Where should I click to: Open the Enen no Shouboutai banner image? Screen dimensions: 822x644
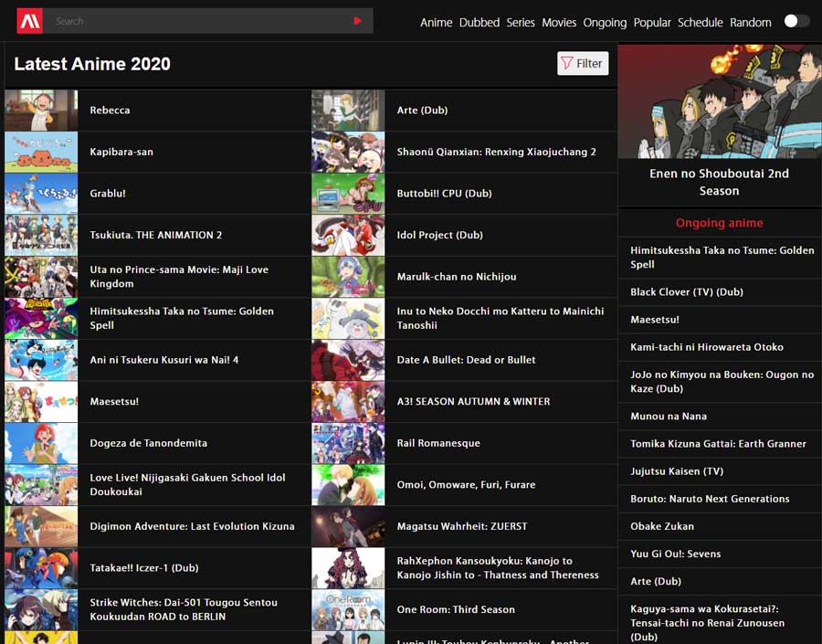pos(720,101)
